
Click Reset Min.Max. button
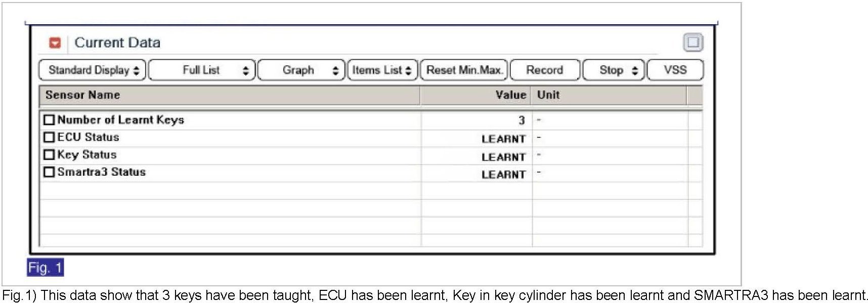point(464,70)
